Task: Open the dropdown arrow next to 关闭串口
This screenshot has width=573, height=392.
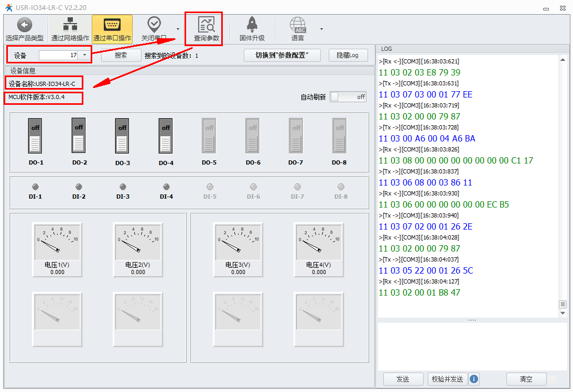Action: [x=178, y=29]
